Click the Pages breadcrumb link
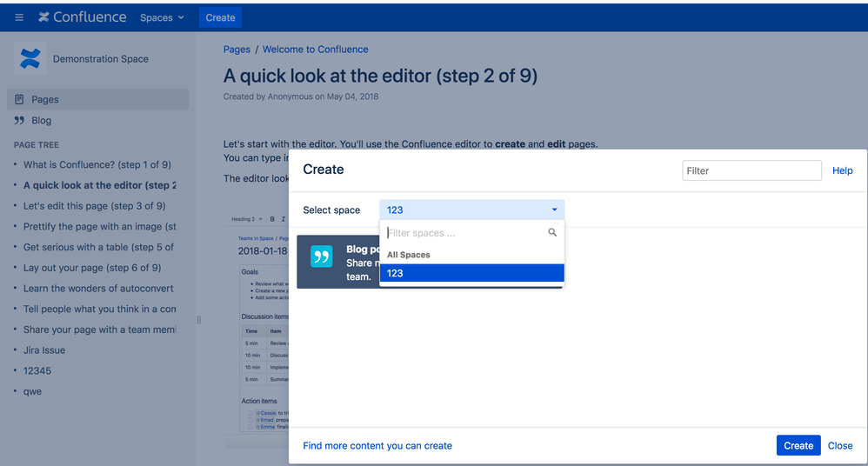 pyautogui.click(x=237, y=50)
